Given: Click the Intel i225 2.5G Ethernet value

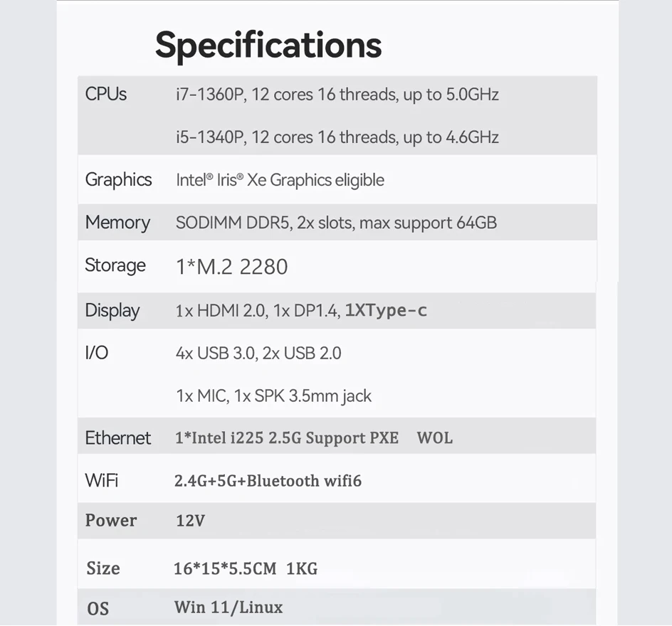Looking at the screenshot, I should point(313,438).
